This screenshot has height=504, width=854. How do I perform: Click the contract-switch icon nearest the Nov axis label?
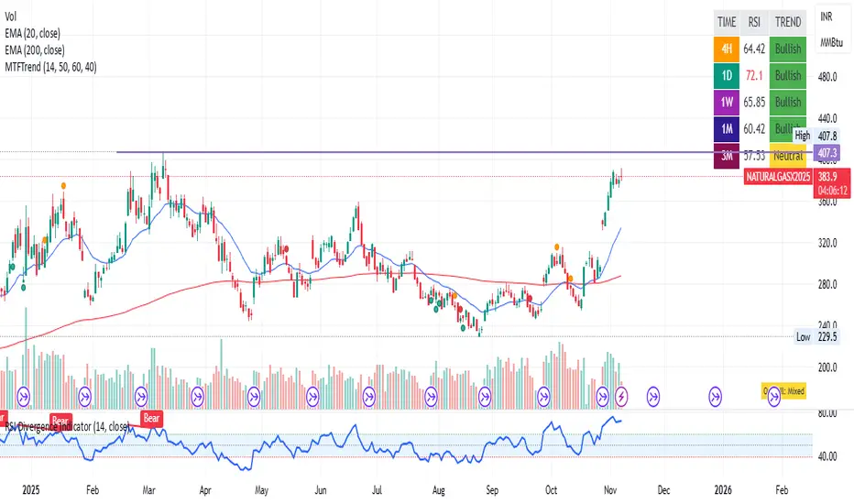(602, 397)
